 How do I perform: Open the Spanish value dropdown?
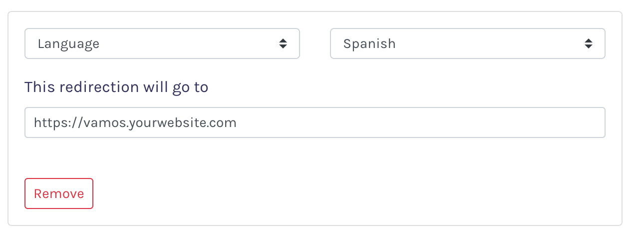(467, 43)
